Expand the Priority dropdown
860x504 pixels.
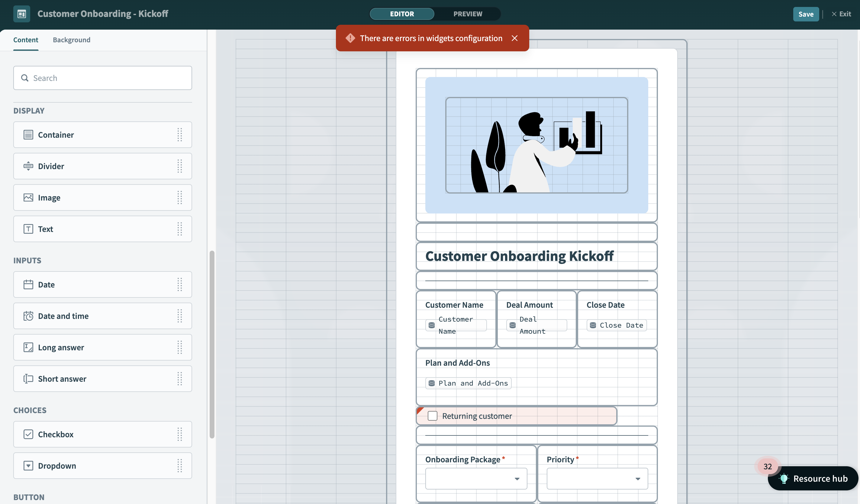[597, 478]
